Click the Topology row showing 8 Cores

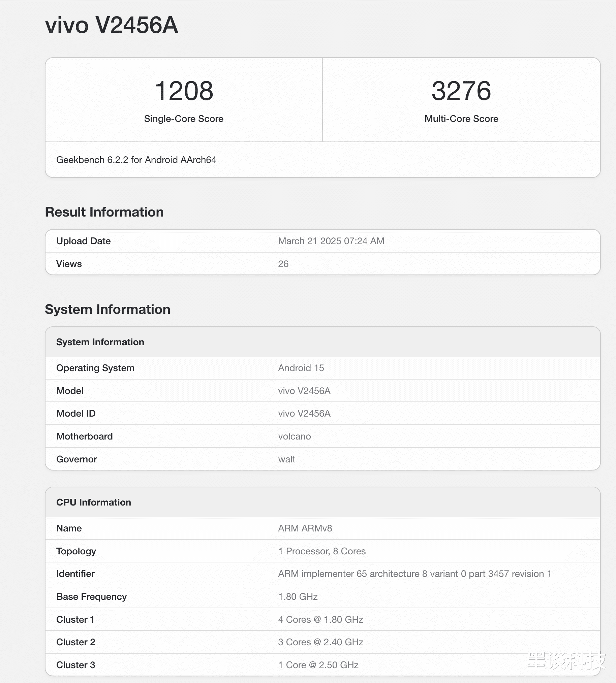[321, 551]
